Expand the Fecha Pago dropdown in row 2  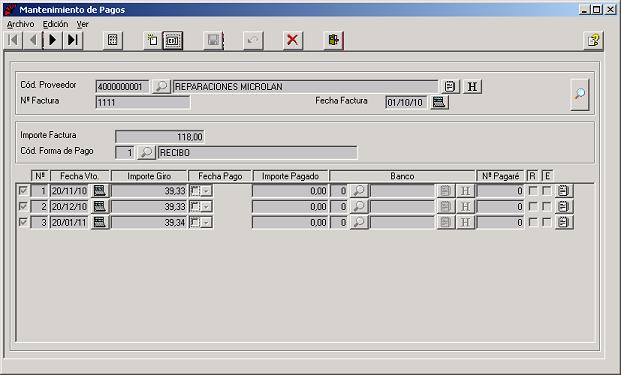[206, 207]
